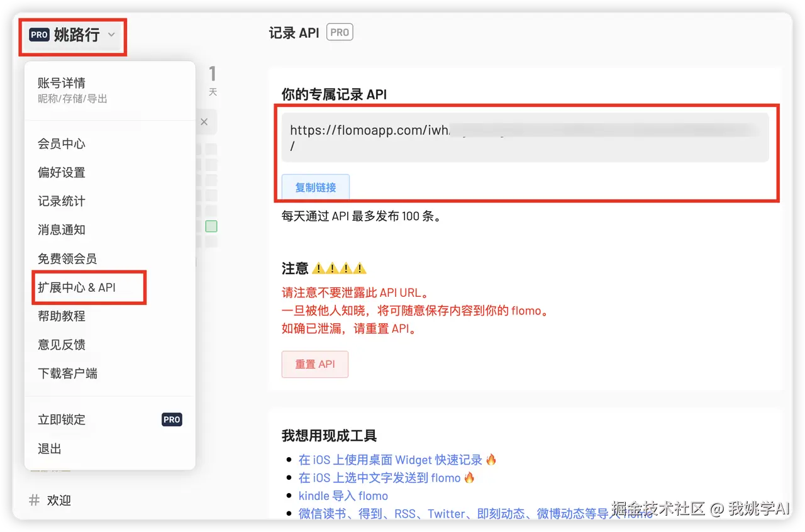Select 意见反馈 from the menu
Screen dimensions: 805x532
[x=61, y=345]
